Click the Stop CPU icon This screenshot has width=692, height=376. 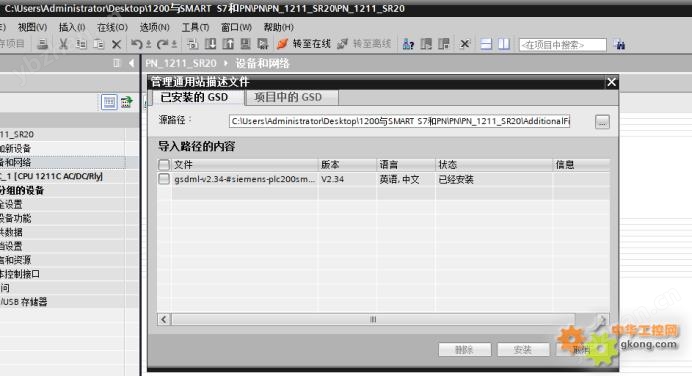tap(444, 44)
